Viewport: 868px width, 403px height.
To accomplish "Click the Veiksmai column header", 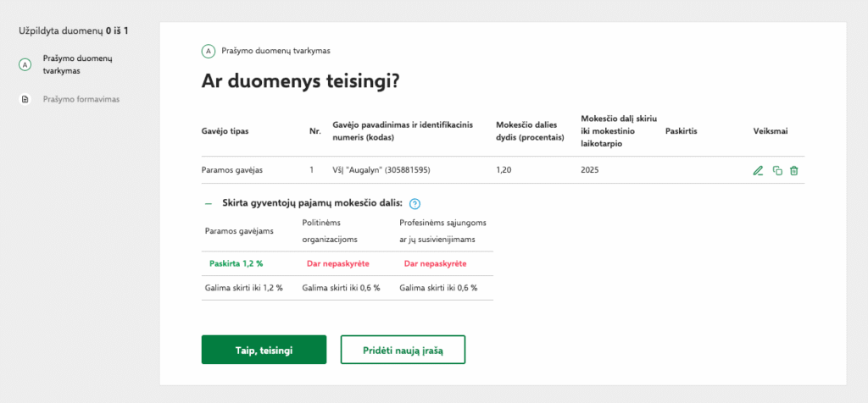I will (771, 131).
